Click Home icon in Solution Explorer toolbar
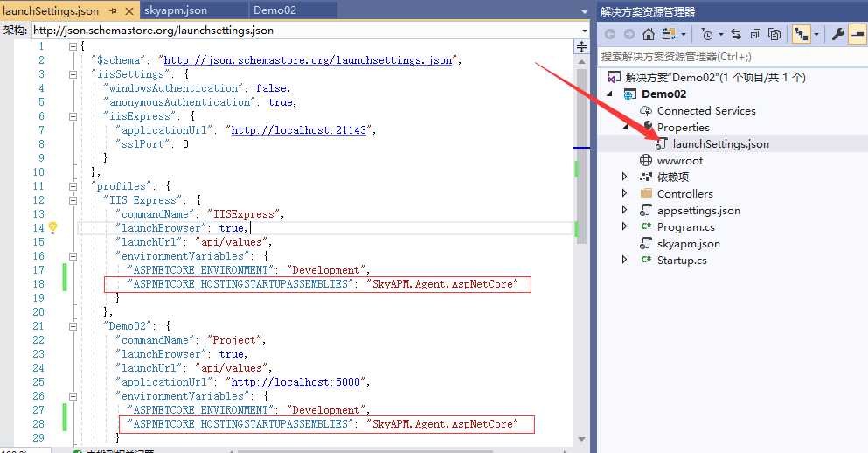868x453 pixels. (649, 34)
